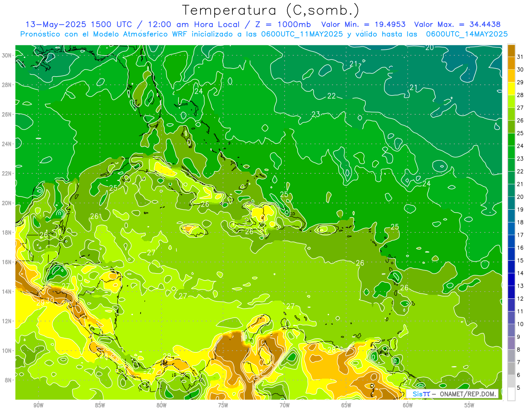Click the contour label 23 on the map
532x411 pixels.
(316, 114)
